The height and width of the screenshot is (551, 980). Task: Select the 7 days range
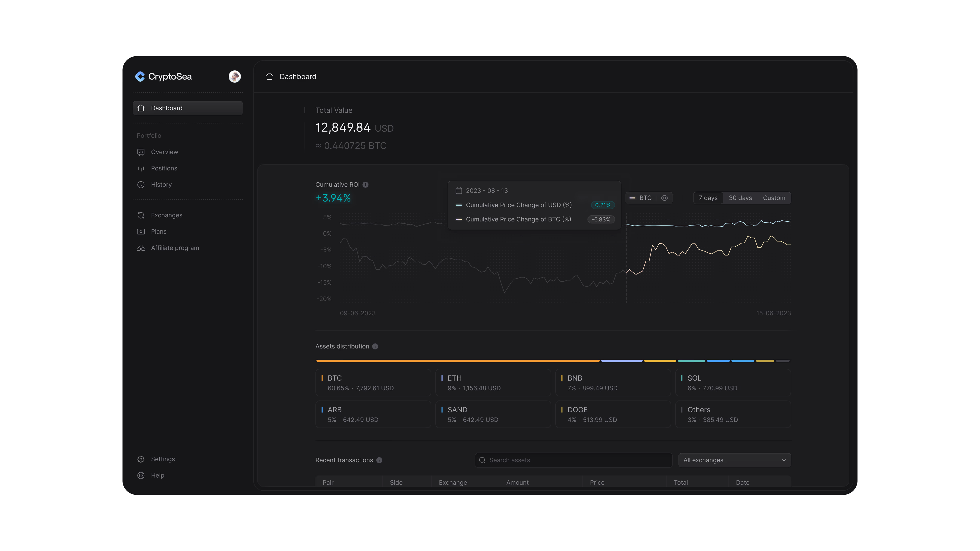[x=708, y=198]
